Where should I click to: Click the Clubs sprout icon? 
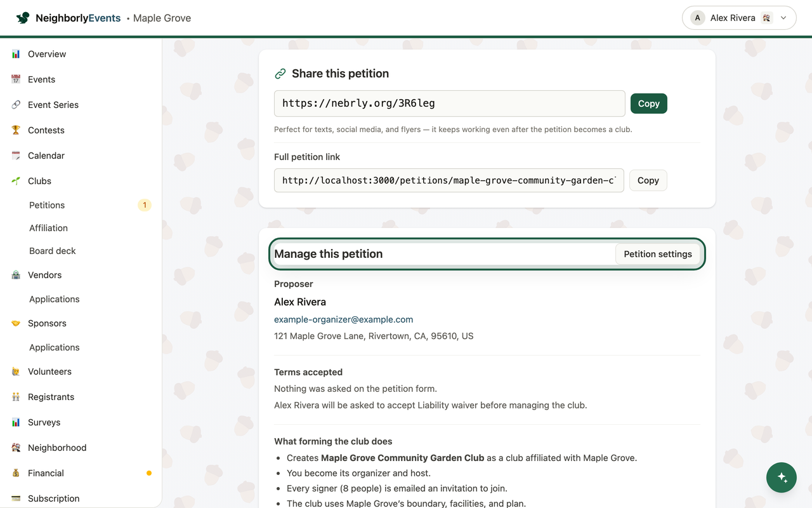[16, 181]
